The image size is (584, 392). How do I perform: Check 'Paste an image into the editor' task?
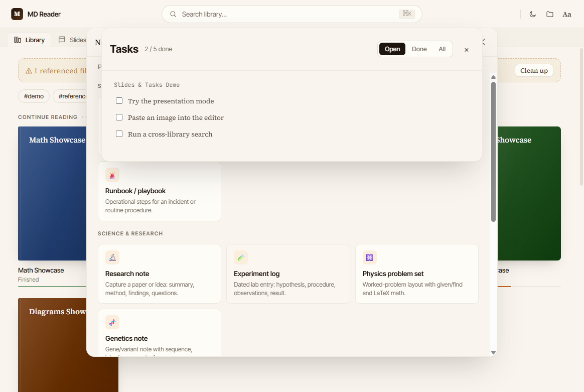tap(119, 117)
